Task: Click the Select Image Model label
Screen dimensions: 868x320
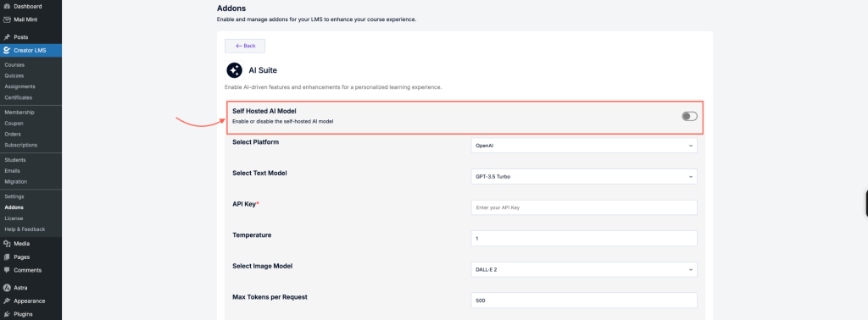Action: tap(263, 266)
